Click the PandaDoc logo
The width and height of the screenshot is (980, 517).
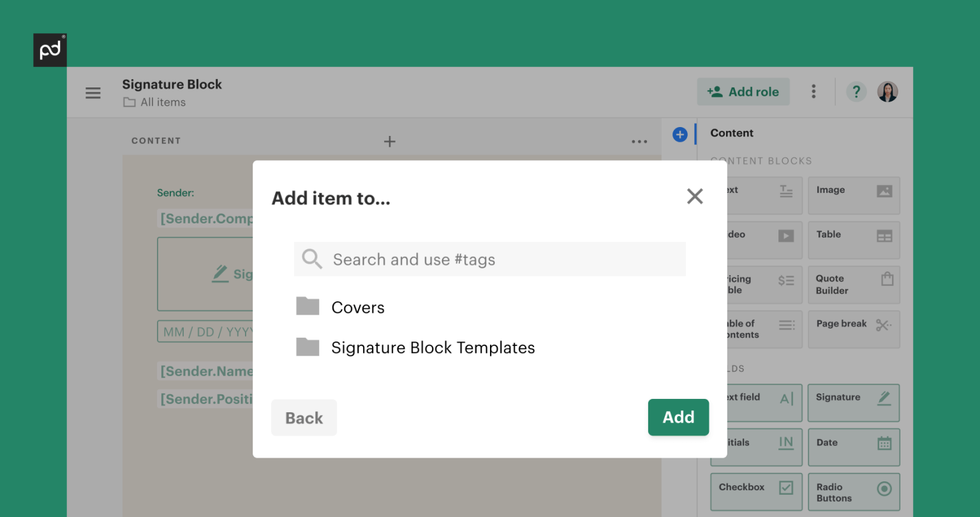tap(50, 50)
